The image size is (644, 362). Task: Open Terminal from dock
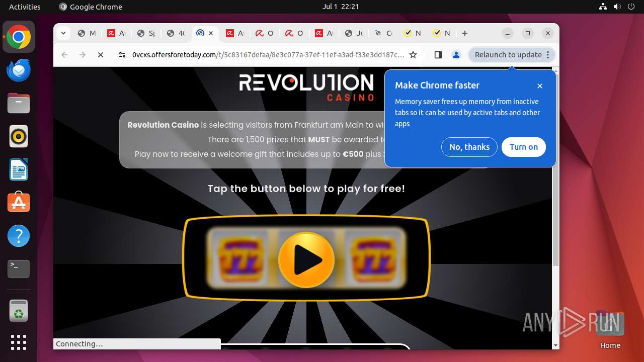[x=19, y=269]
